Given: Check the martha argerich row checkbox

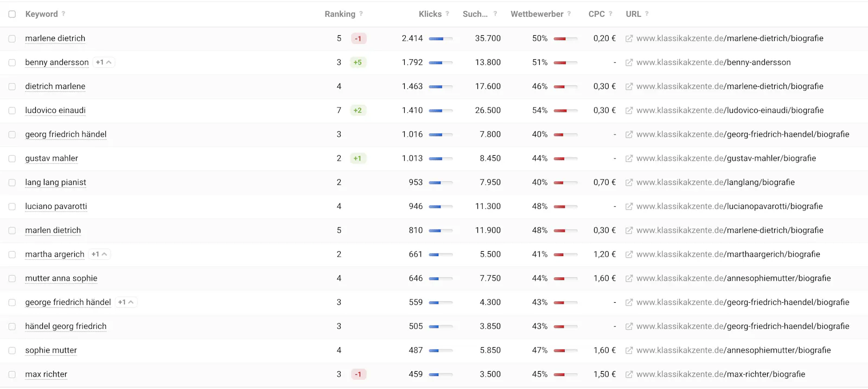Looking at the screenshot, I should [x=12, y=254].
